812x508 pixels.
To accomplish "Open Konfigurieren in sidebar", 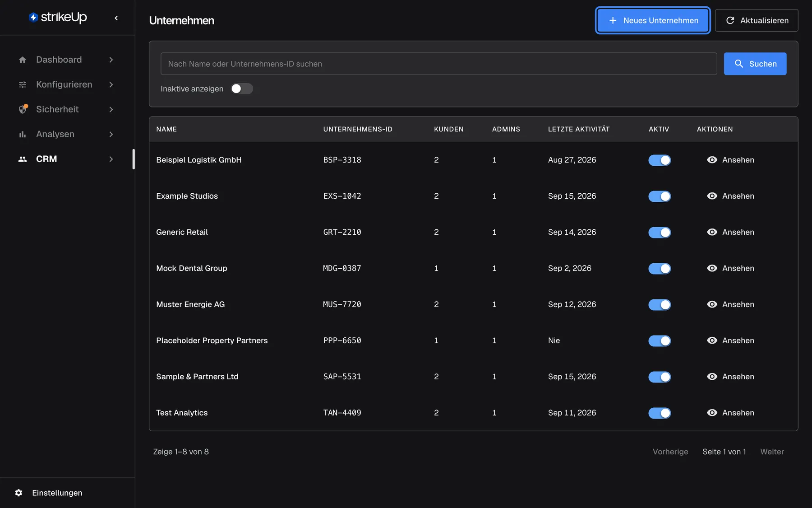I will pyautogui.click(x=66, y=84).
